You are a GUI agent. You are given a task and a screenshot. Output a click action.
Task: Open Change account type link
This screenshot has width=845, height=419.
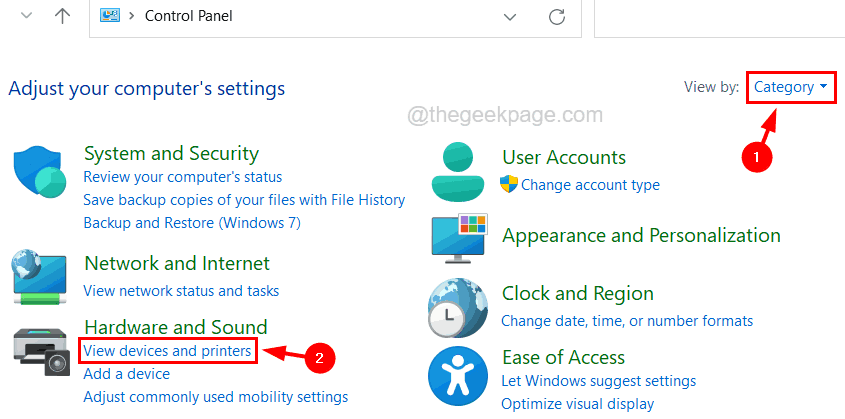pyautogui.click(x=590, y=185)
